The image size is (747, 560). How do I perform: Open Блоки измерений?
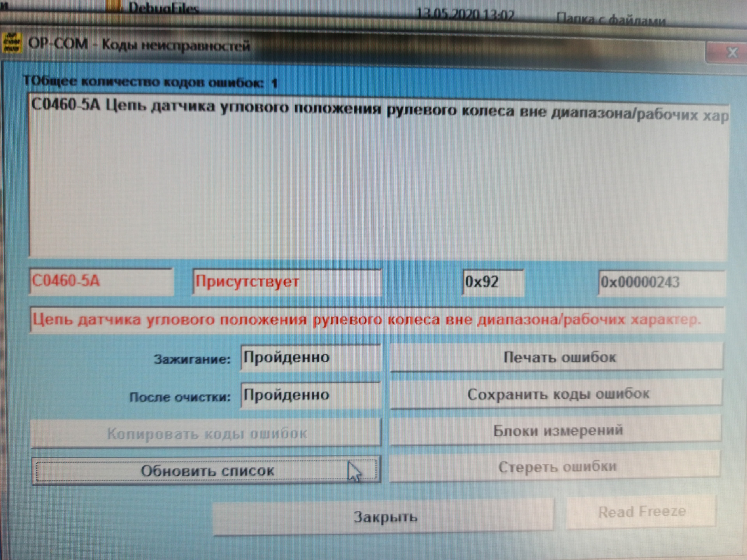point(556,430)
